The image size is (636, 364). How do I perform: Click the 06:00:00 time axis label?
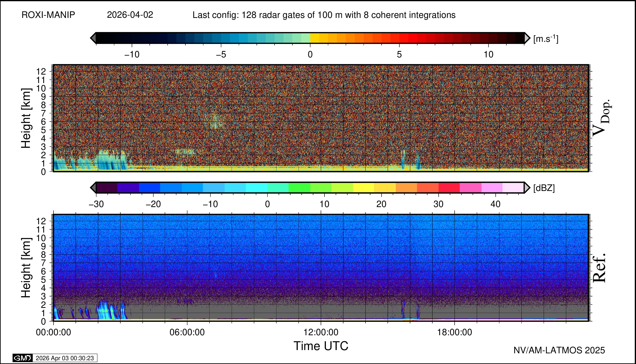[x=187, y=332]
